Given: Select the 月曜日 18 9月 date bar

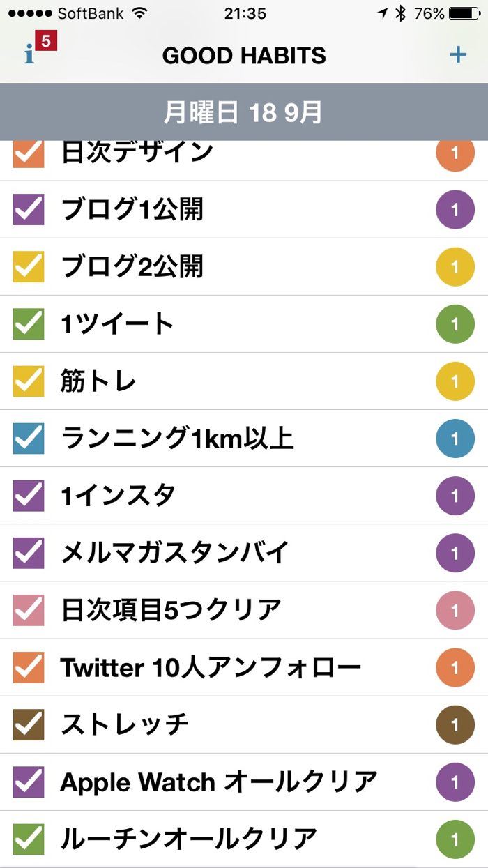Looking at the screenshot, I should pos(244,112).
